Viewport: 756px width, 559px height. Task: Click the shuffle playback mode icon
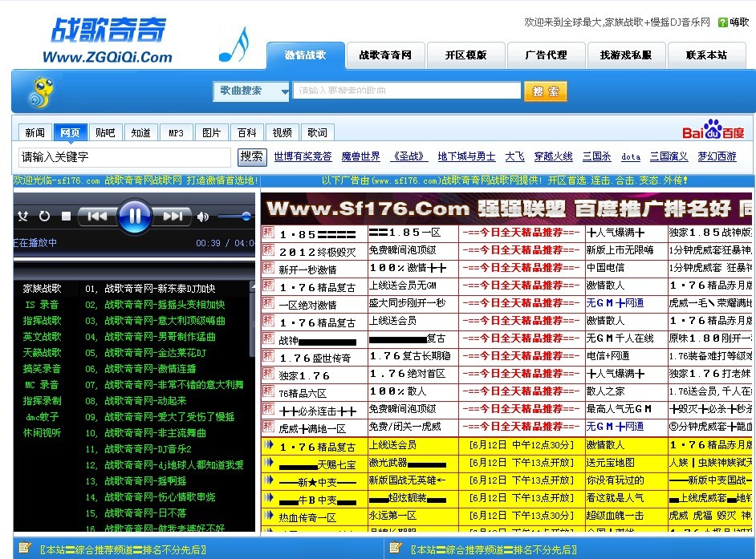click(22, 216)
